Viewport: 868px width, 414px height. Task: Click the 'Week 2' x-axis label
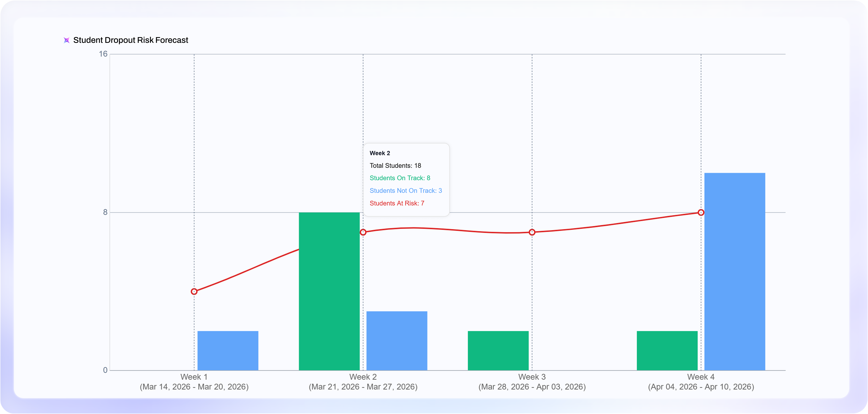(363, 377)
